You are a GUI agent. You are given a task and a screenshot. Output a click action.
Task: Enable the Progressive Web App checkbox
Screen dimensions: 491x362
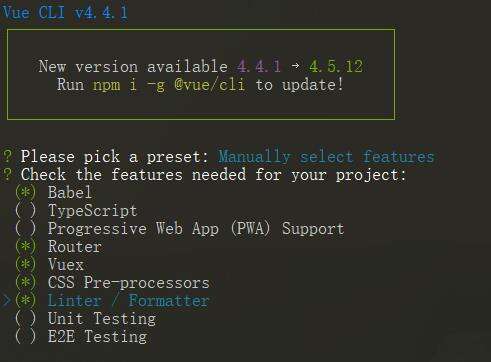[x=25, y=228]
